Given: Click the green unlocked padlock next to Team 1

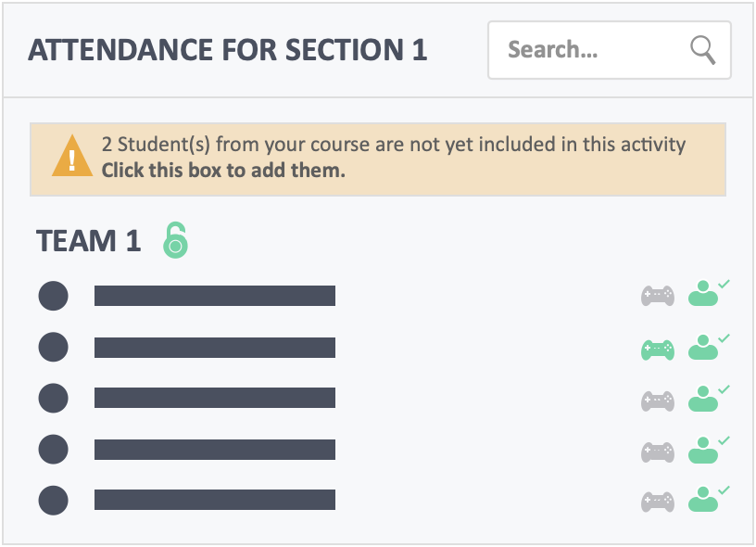Looking at the screenshot, I should pyautogui.click(x=175, y=240).
